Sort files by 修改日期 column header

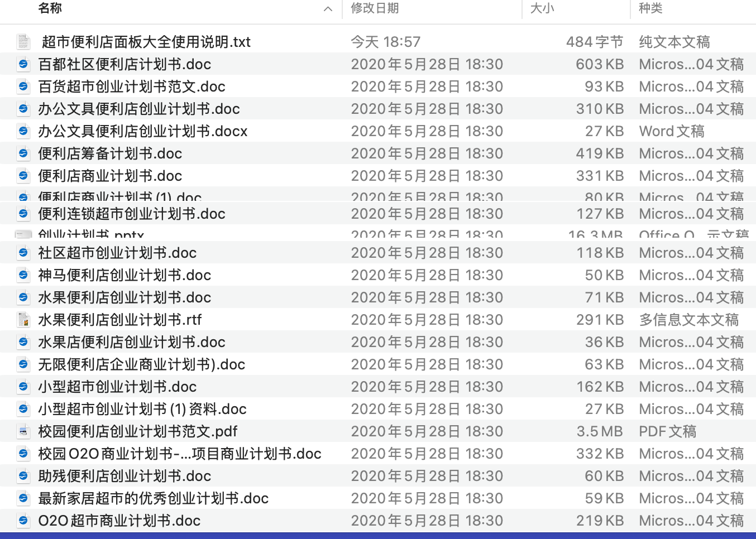pyautogui.click(x=375, y=8)
